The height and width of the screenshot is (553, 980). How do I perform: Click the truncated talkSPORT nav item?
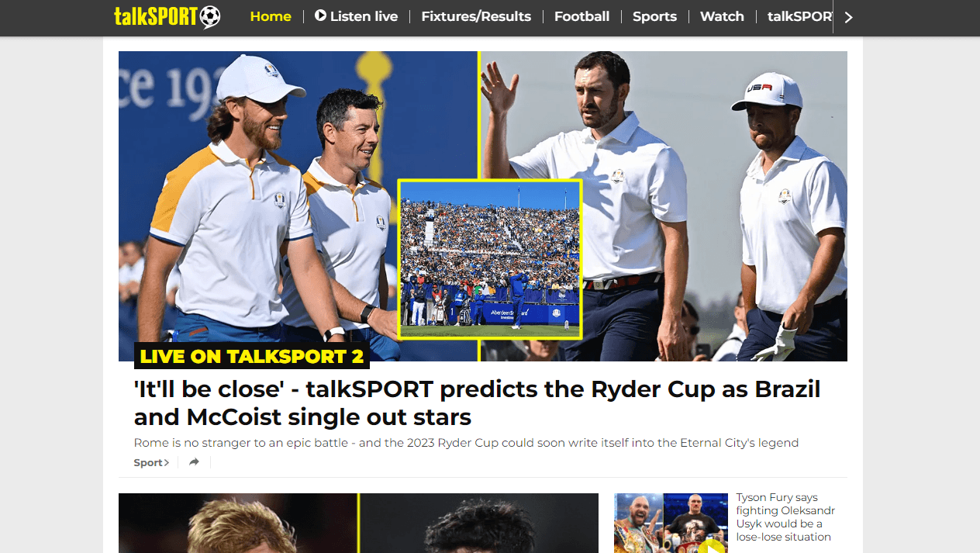point(799,16)
